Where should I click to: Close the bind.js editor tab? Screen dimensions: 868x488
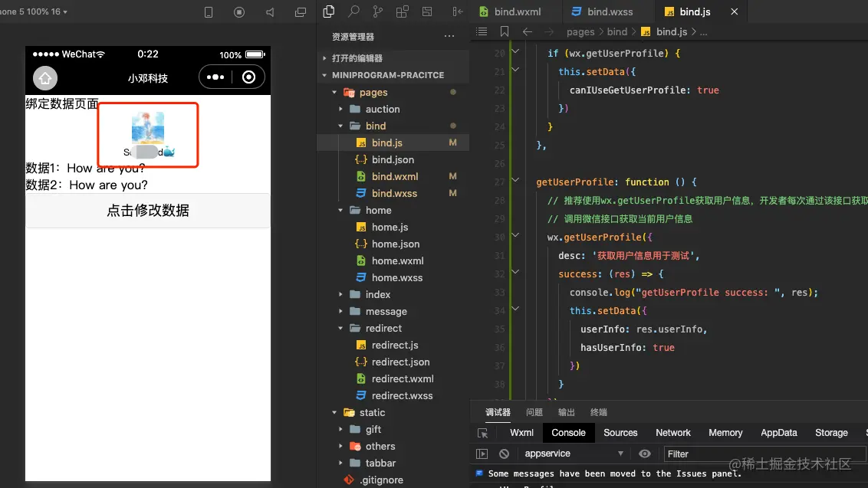[x=734, y=11]
